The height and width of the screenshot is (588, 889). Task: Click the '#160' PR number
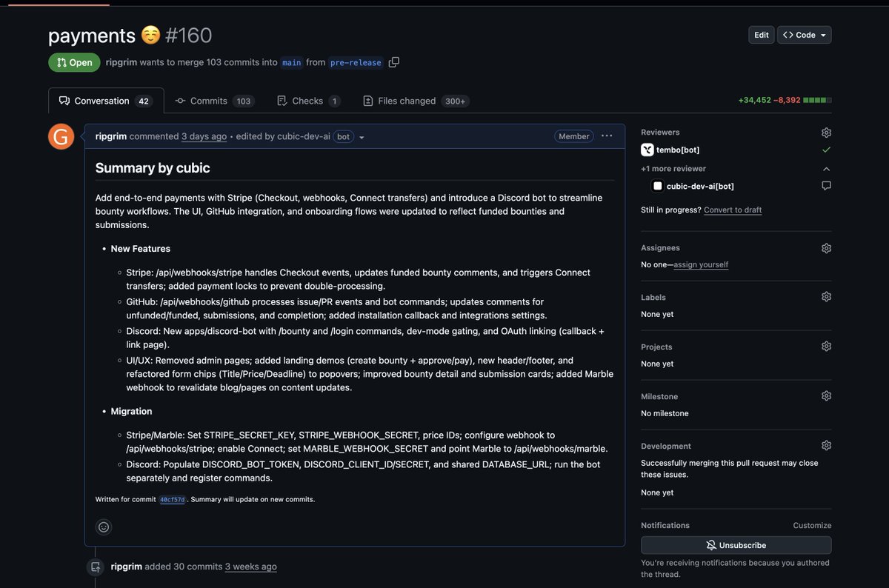(x=189, y=36)
